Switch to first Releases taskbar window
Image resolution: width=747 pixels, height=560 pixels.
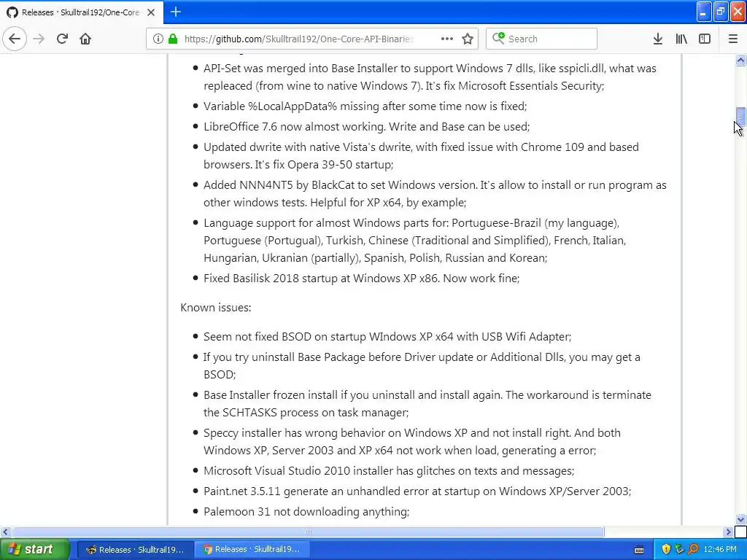(x=135, y=550)
